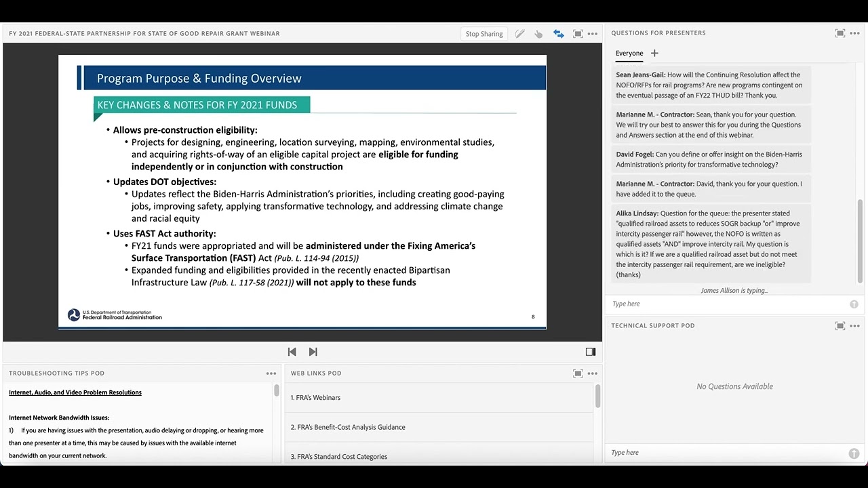Open Web Links pod options menu

click(593, 373)
